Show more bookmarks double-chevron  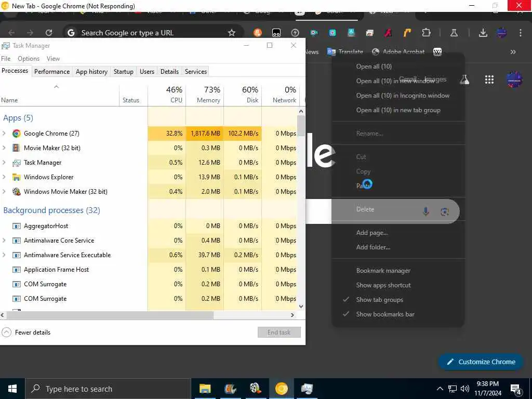coord(513,52)
